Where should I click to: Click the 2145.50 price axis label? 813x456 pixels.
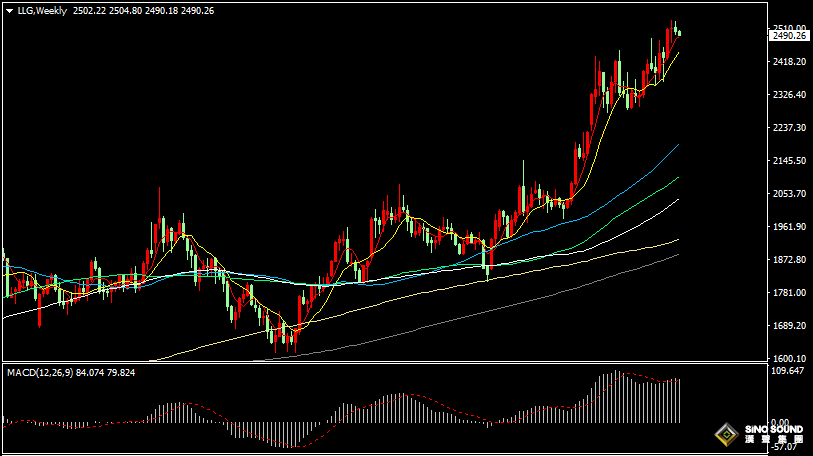(x=788, y=161)
